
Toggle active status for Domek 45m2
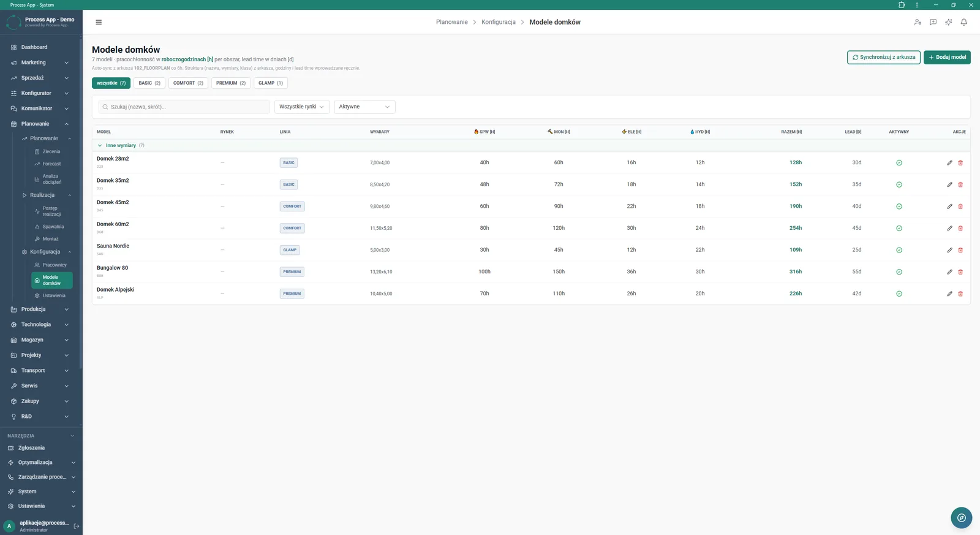point(899,207)
